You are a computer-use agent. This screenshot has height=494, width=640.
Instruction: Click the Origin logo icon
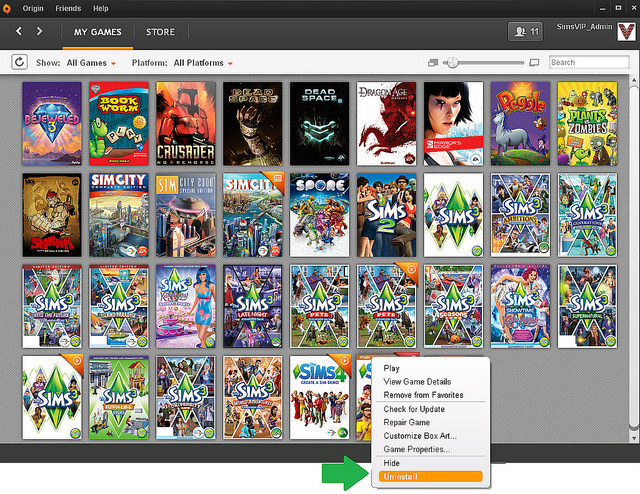[x=6, y=8]
